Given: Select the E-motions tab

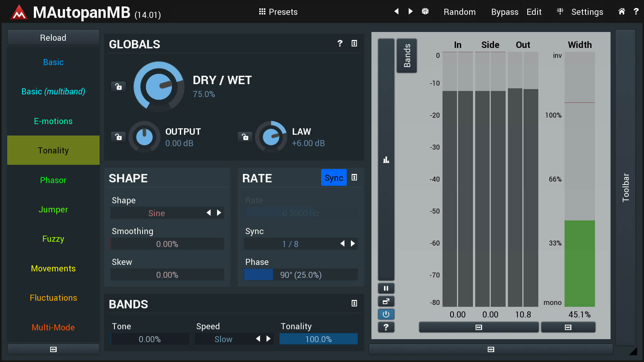Looking at the screenshot, I should point(53,121).
